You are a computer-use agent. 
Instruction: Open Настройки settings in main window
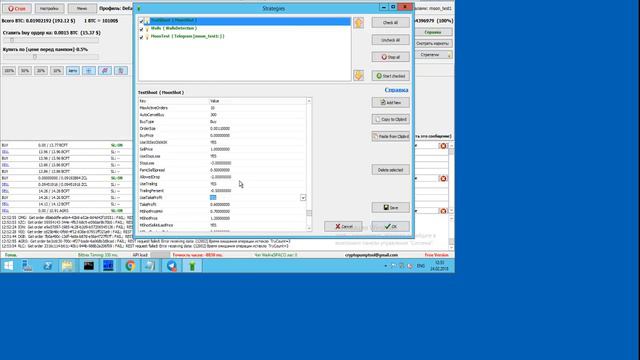pyautogui.click(x=49, y=8)
